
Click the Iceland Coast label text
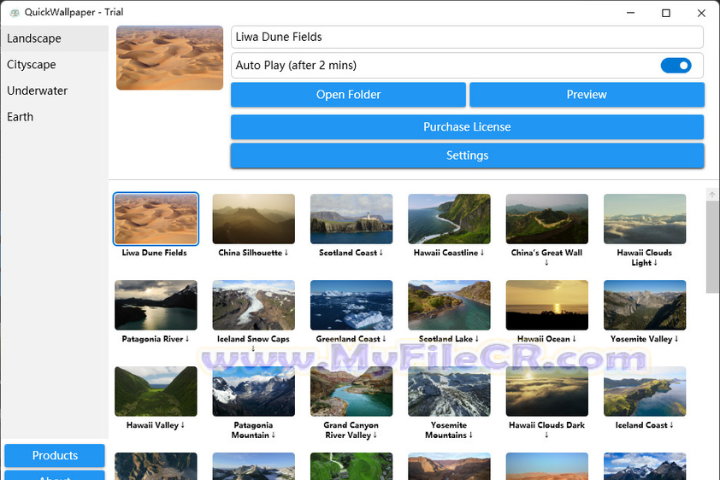click(644, 425)
